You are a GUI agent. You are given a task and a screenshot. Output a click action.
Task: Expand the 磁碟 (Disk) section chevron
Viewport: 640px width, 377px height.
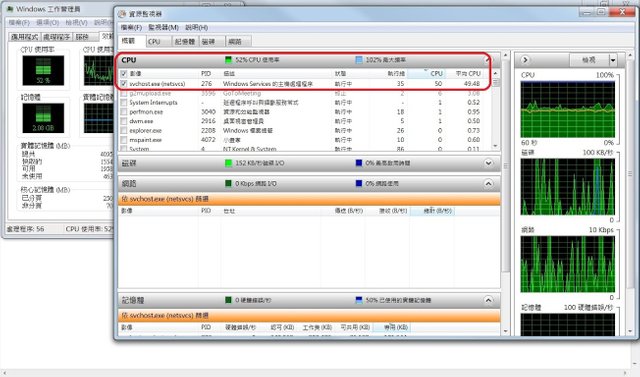point(488,163)
